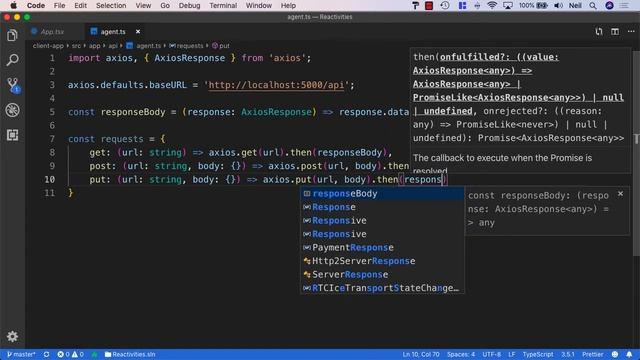Change end of line sequence LF

(x=511, y=354)
